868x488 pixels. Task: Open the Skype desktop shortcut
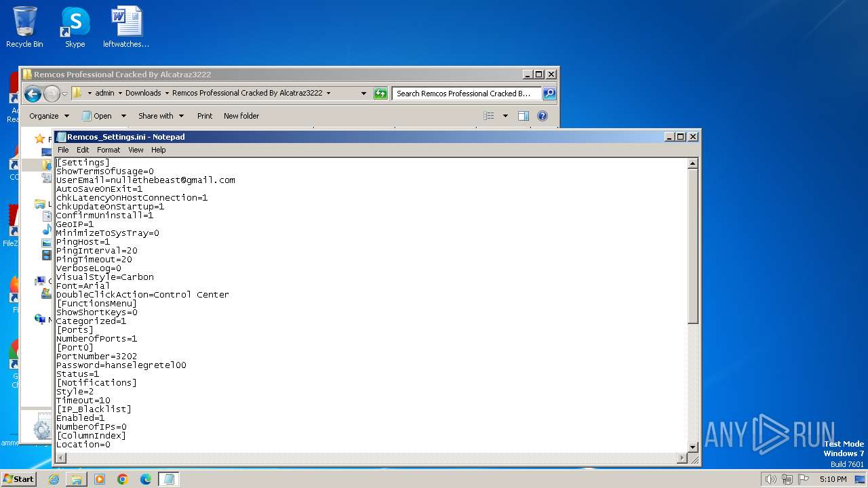(75, 27)
